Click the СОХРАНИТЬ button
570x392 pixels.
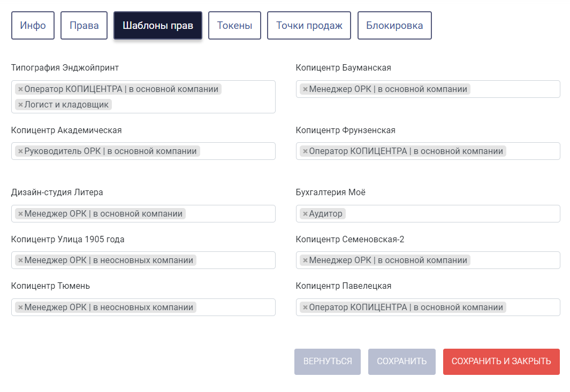(402, 362)
